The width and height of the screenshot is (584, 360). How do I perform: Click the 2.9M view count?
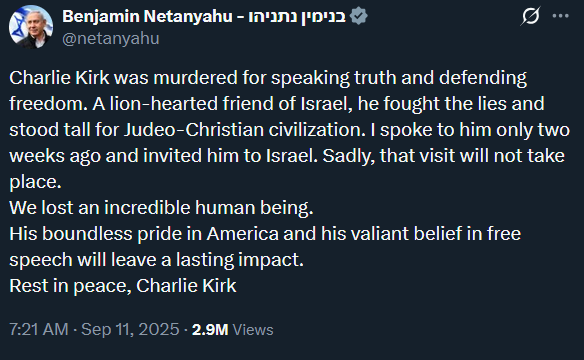point(210,330)
